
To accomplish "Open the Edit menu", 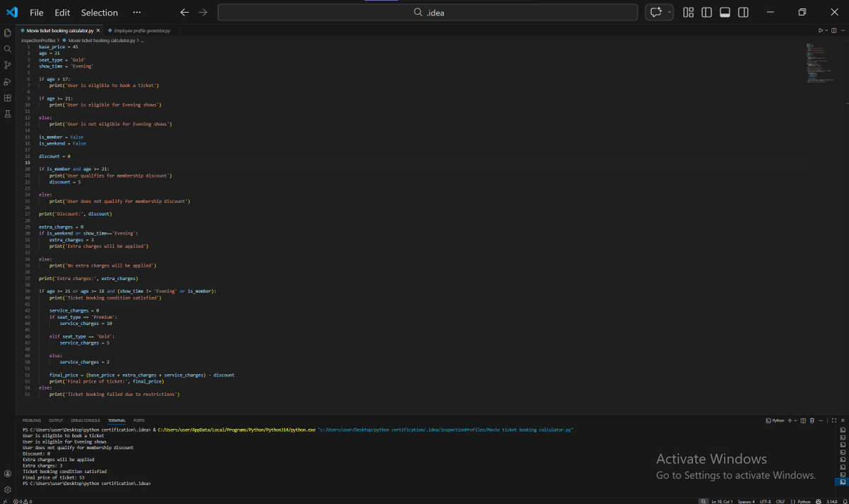I will point(62,13).
